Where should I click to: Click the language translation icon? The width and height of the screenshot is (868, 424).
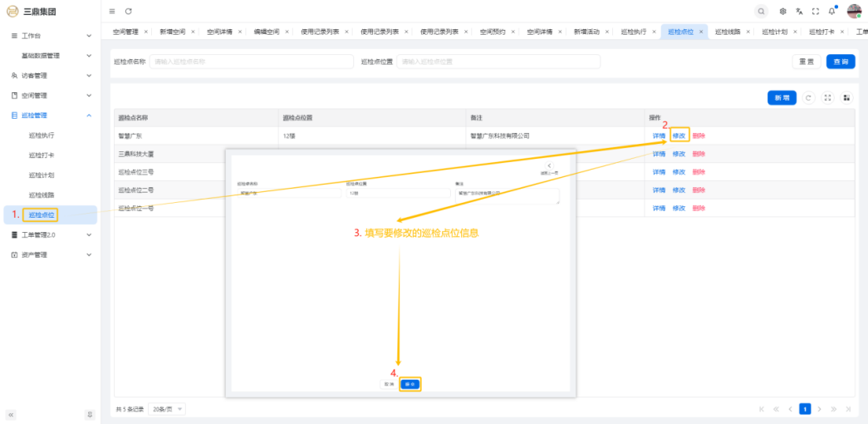click(799, 11)
